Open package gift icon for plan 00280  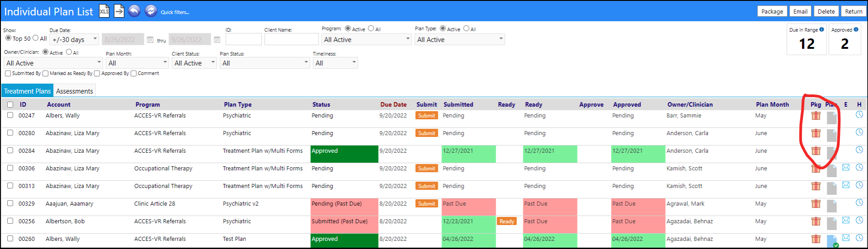(816, 133)
